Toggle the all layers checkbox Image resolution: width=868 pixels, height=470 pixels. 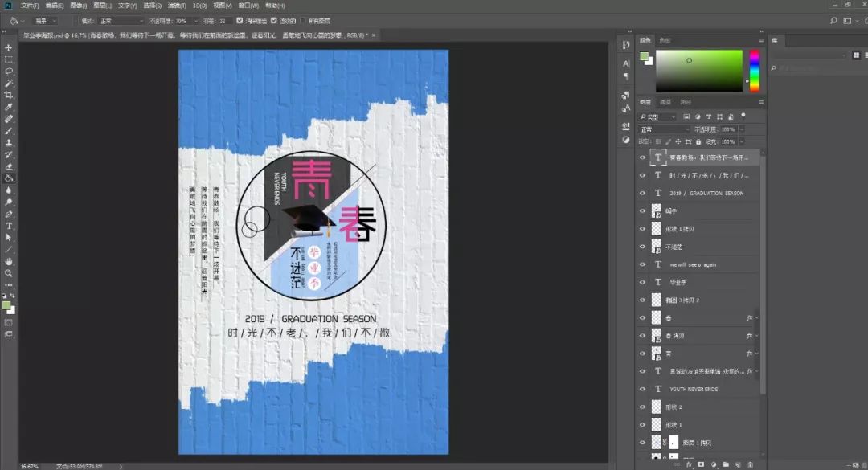point(302,20)
